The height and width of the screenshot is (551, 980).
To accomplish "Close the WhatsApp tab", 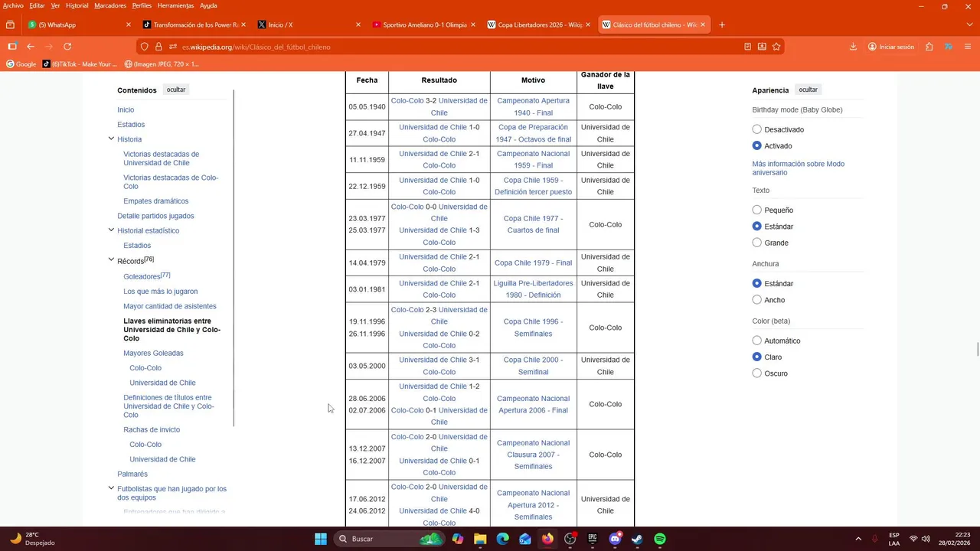I will [x=129, y=24].
